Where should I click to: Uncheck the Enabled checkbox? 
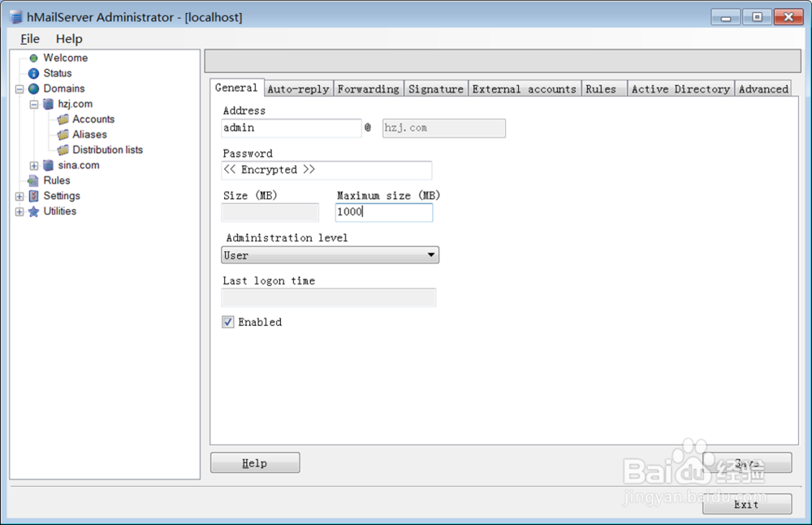click(x=228, y=322)
